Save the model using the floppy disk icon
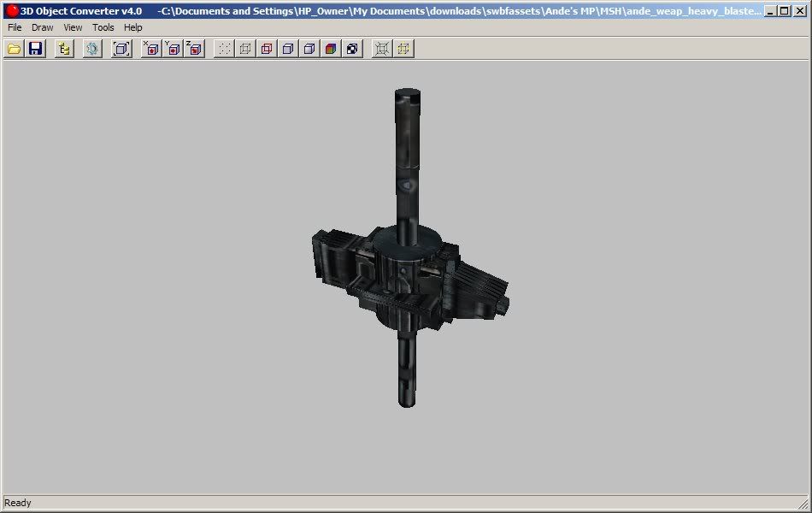The height and width of the screenshot is (513, 812). [35, 49]
